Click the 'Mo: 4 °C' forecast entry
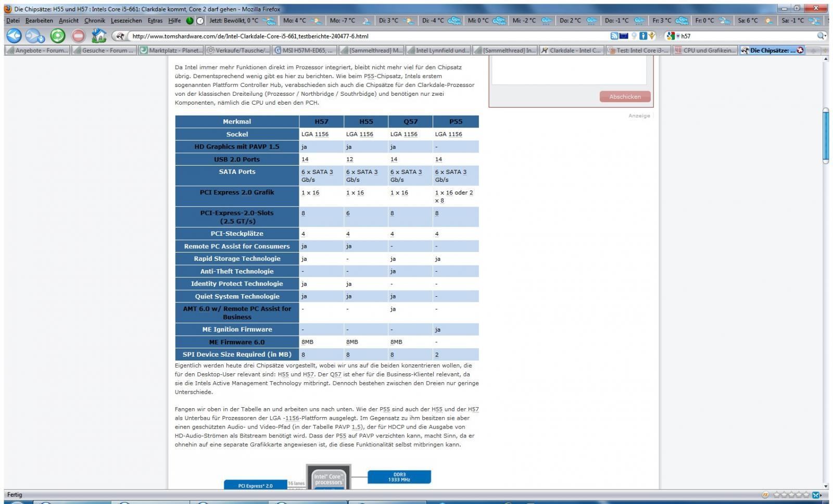Screen dimensions: 833x504 [302, 21]
